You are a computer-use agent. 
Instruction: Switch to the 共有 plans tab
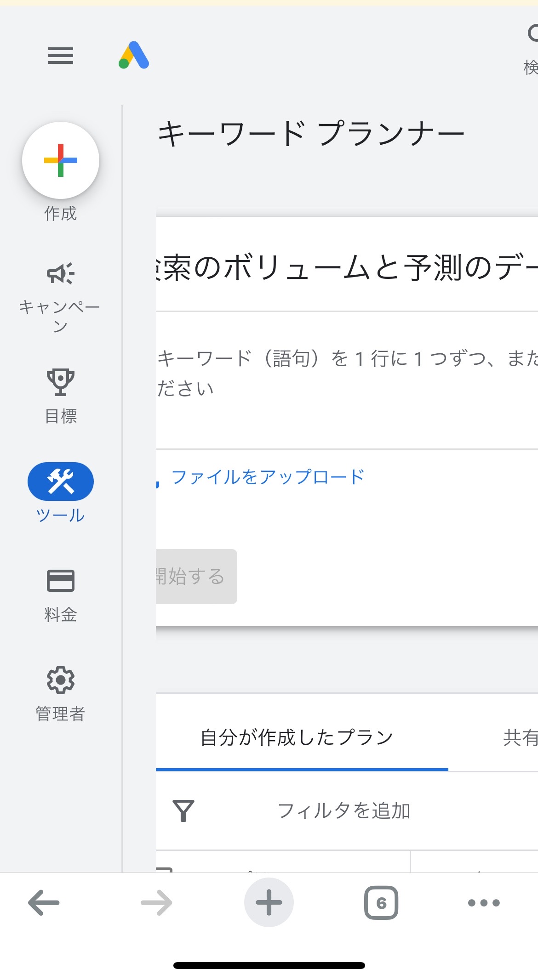tap(520, 737)
